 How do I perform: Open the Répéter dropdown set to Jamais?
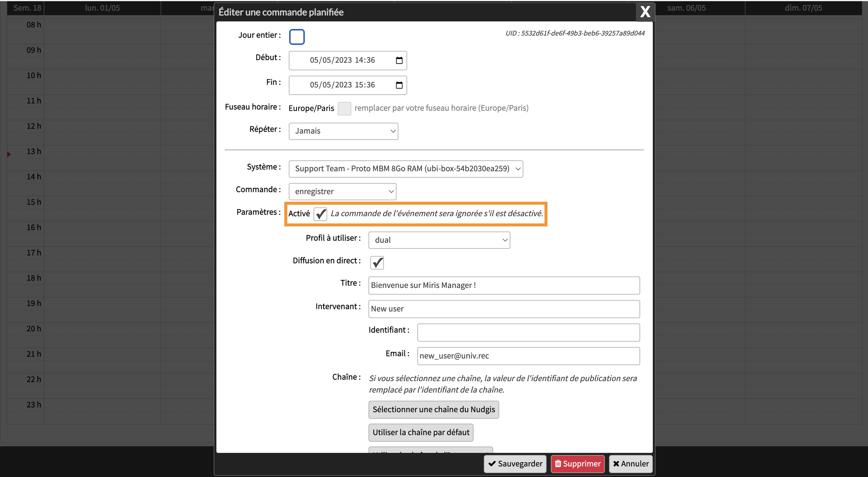[x=343, y=131]
